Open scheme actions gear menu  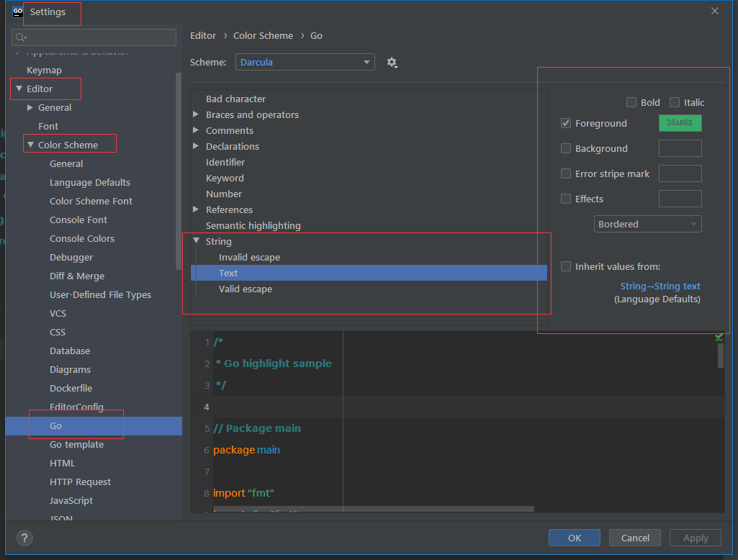pos(392,63)
